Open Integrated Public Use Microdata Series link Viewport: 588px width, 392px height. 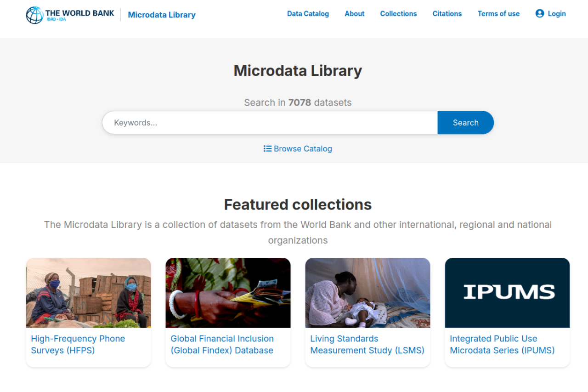(x=502, y=345)
